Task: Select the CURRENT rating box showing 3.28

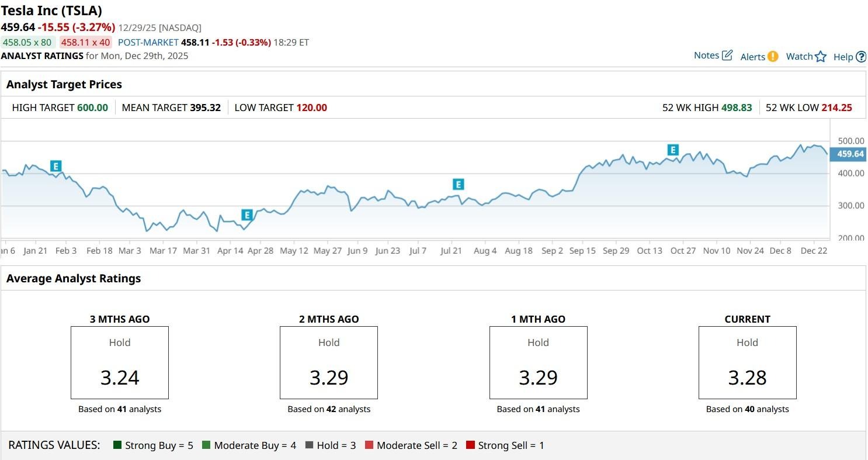Action: [747, 362]
